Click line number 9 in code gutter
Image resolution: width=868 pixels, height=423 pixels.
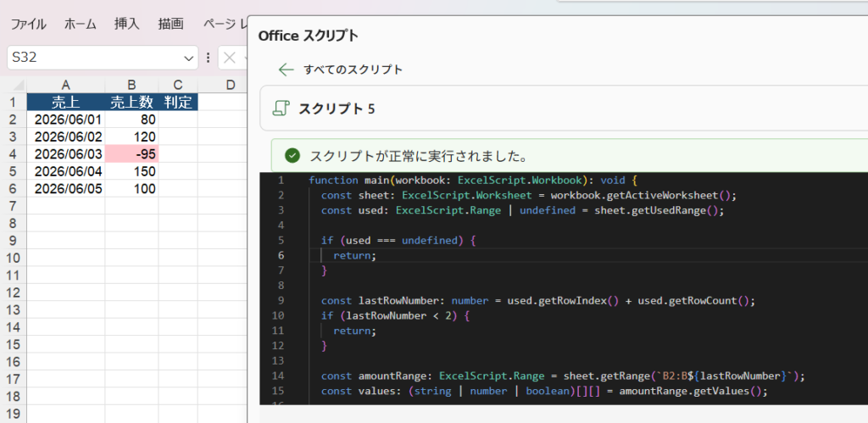point(281,301)
